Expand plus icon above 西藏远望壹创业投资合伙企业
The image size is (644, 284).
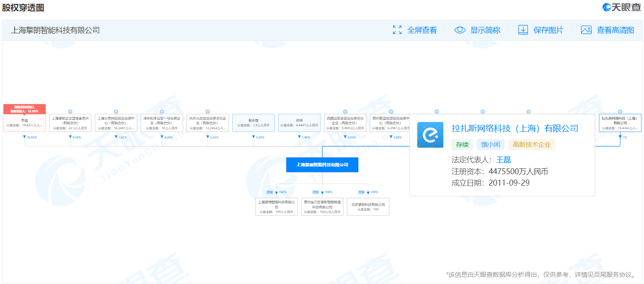click(x=345, y=111)
